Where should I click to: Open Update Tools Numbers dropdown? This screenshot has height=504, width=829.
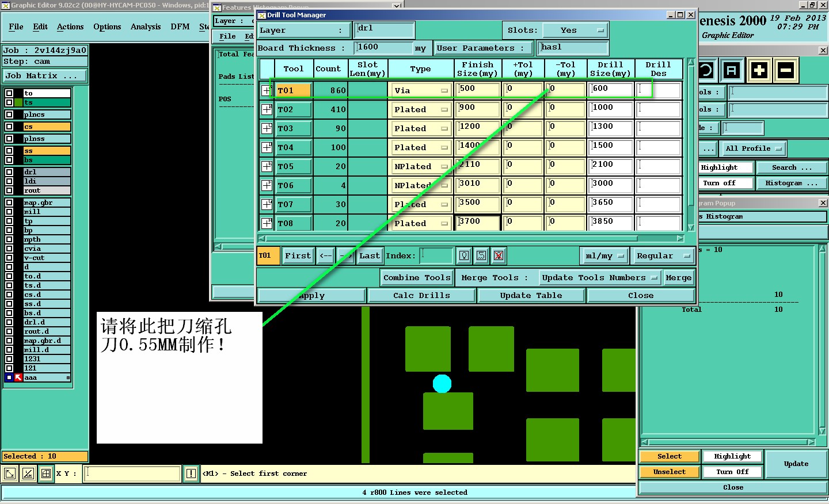(600, 277)
